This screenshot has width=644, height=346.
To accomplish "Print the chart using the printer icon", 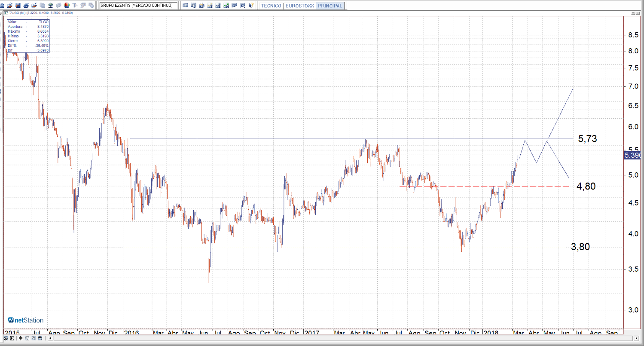I will click(26, 6).
